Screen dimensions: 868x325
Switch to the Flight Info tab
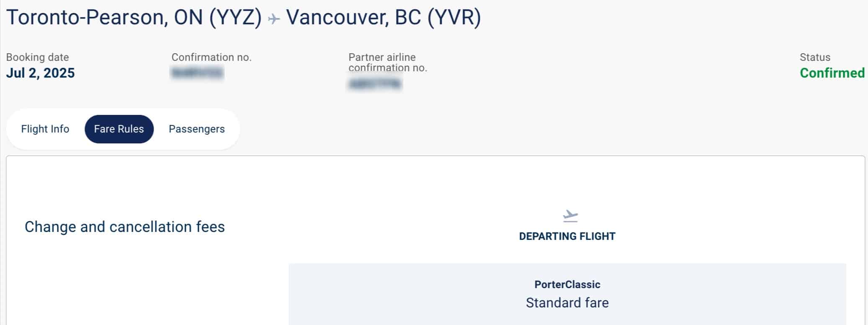click(x=45, y=129)
